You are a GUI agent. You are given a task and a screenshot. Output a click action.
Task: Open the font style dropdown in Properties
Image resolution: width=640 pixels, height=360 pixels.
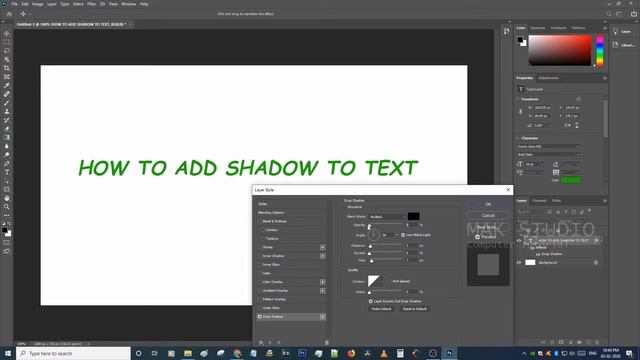pos(548,155)
